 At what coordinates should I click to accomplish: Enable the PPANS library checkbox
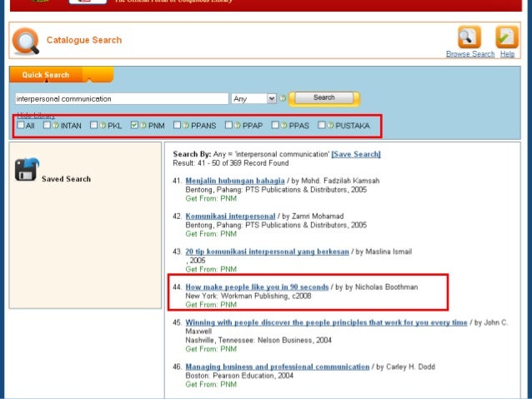click(177, 125)
